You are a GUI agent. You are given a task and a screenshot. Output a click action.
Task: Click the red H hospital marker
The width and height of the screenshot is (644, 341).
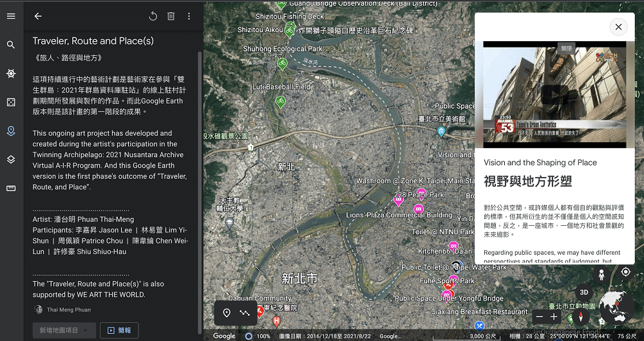277,321
